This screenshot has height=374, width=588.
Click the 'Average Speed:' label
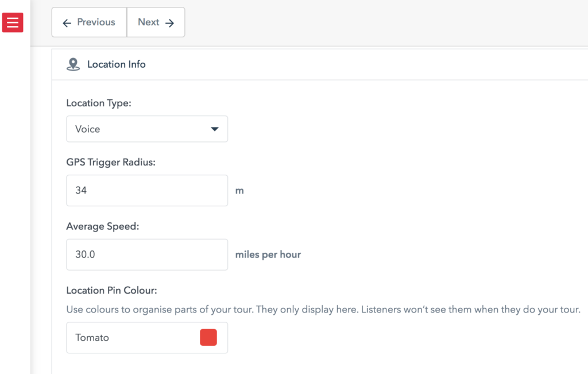pos(102,226)
